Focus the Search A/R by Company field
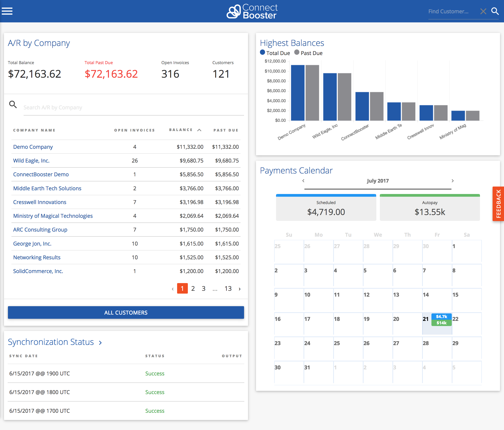The height and width of the screenshot is (430, 504). [133, 107]
